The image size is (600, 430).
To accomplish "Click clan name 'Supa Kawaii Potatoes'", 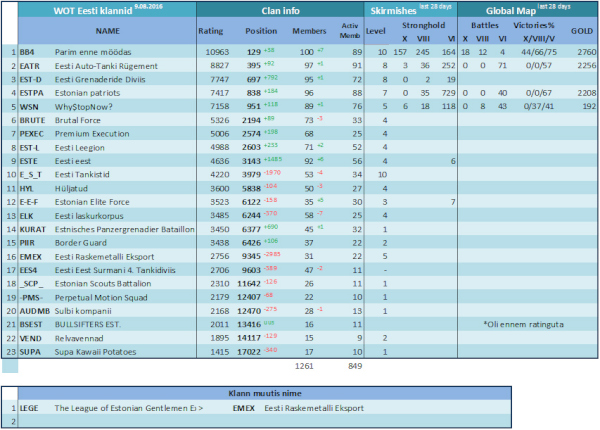I will click(95, 352).
